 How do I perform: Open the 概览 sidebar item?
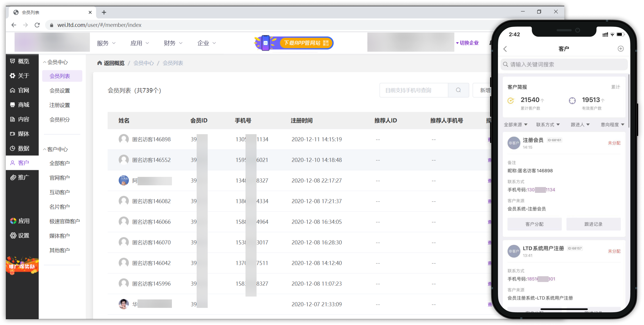pyautogui.click(x=20, y=61)
